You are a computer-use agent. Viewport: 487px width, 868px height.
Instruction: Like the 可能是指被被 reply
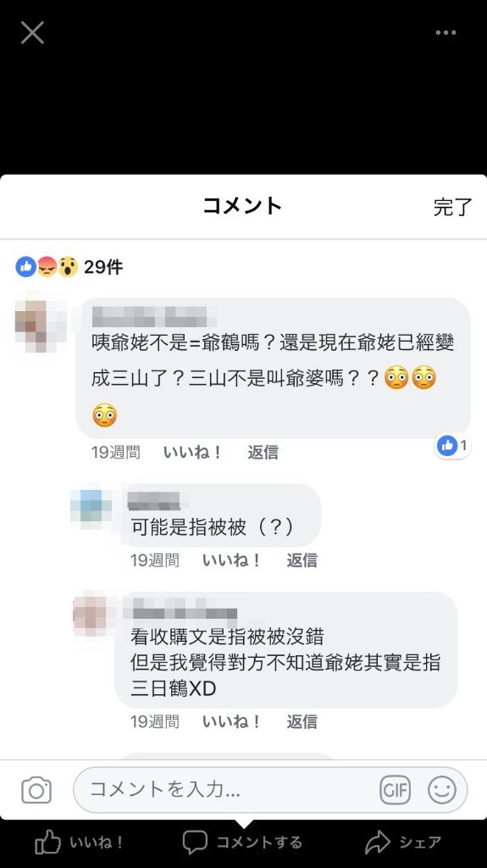coord(231,560)
